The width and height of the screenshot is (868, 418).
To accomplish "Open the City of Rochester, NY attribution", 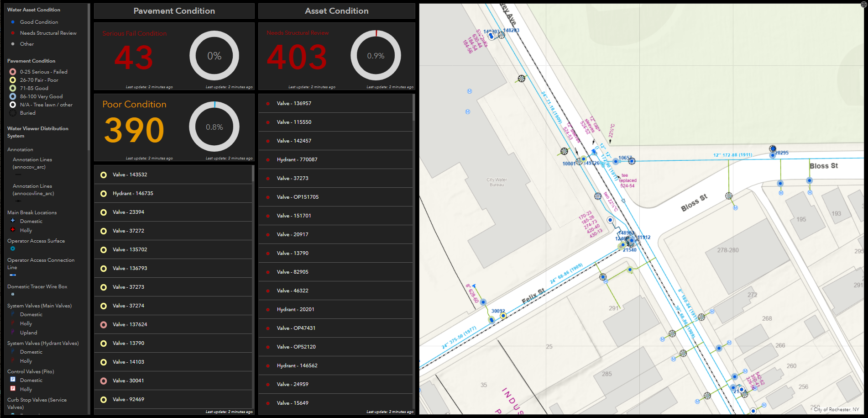I will tap(836, 409).
